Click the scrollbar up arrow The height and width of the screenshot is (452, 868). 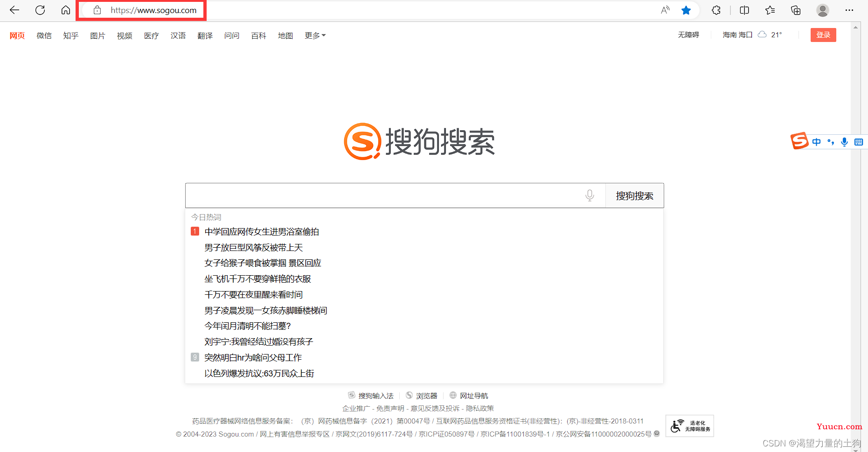[x=855, y=27]
